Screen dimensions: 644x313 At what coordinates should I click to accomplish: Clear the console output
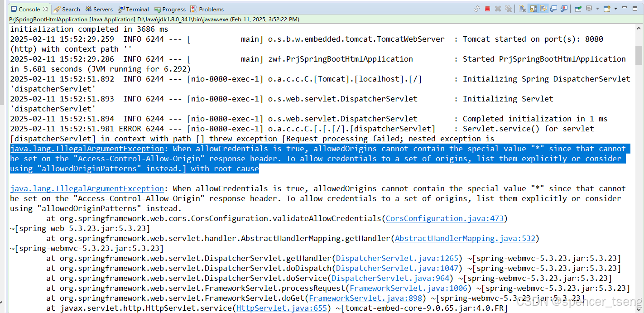pos(521,9)
